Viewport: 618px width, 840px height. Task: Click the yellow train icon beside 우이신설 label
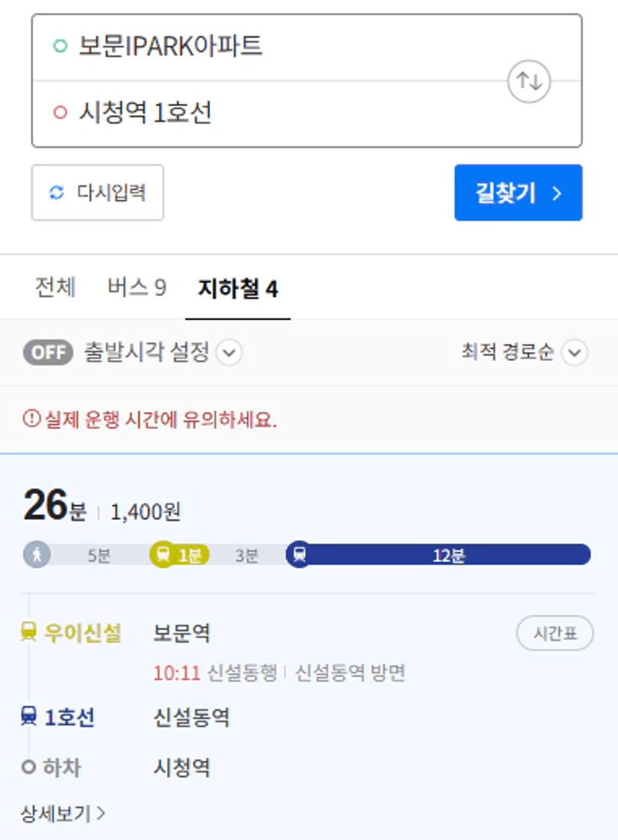[28, 631]
